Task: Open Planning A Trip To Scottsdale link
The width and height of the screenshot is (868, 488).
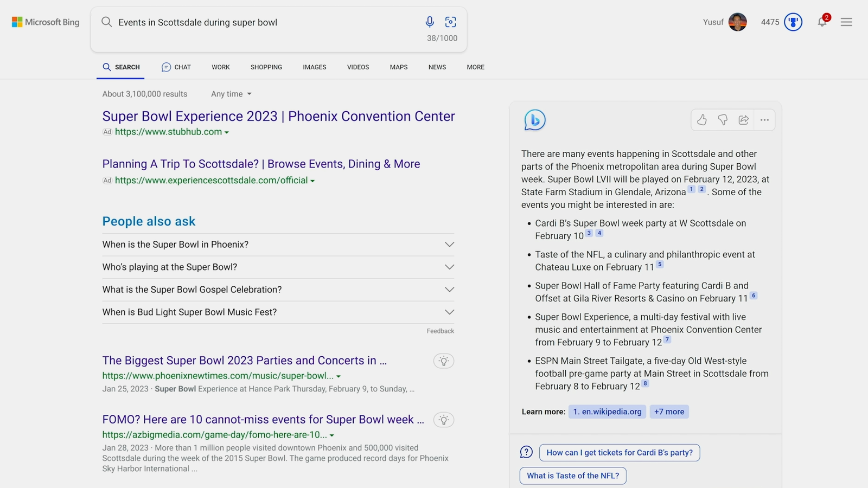Action: 261,164
